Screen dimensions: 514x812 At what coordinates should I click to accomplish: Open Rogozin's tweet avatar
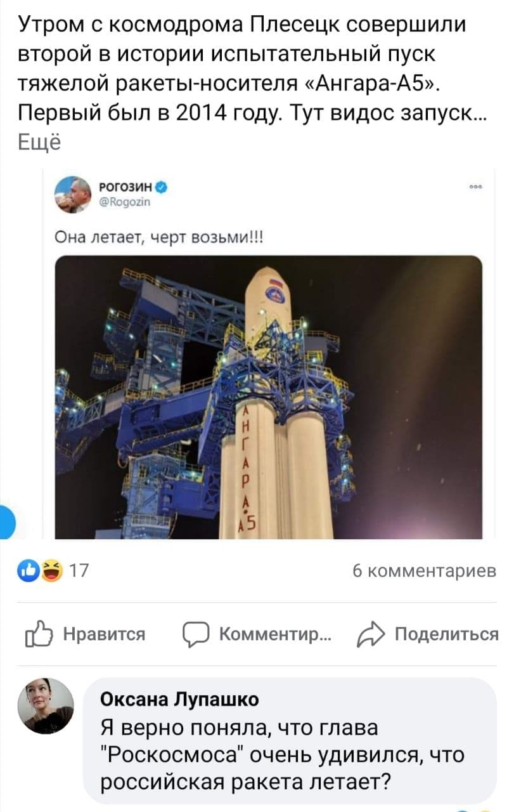(73, 195)
